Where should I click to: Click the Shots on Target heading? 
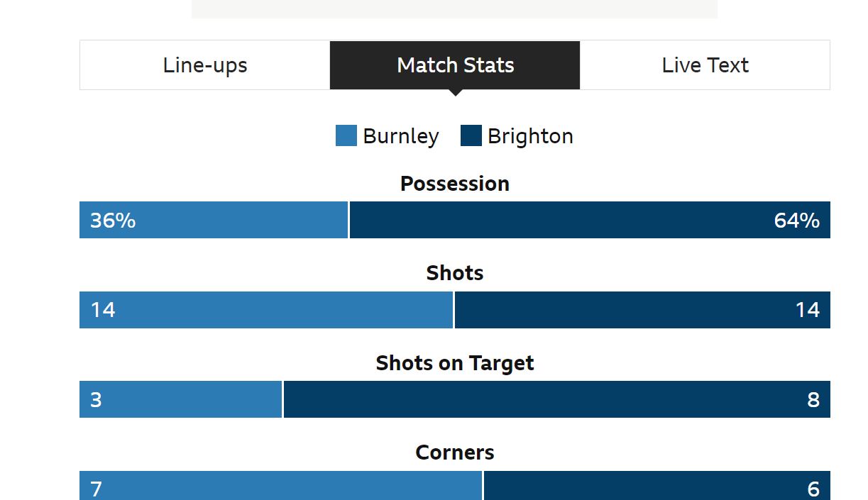click(455, 363)
